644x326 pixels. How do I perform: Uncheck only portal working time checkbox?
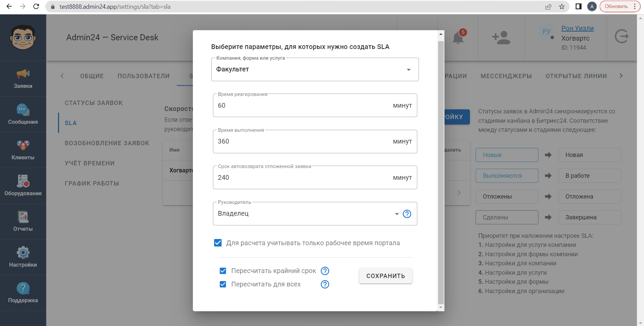[x=218, y=243]
